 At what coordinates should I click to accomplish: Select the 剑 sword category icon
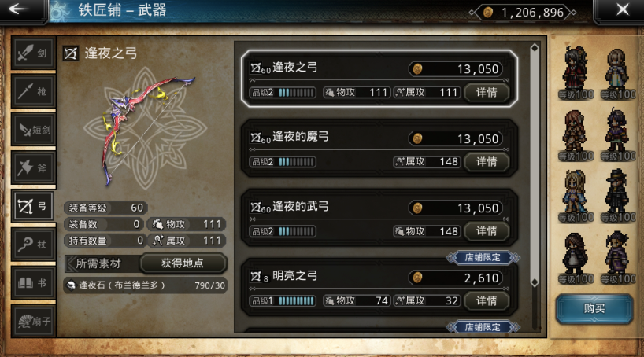tap(33, 53)
